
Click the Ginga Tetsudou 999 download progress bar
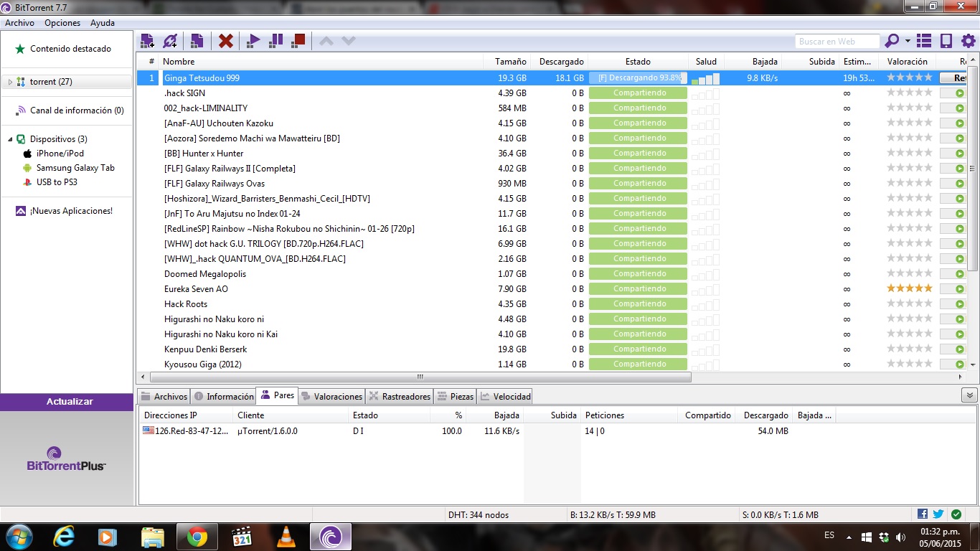(638, 77)
